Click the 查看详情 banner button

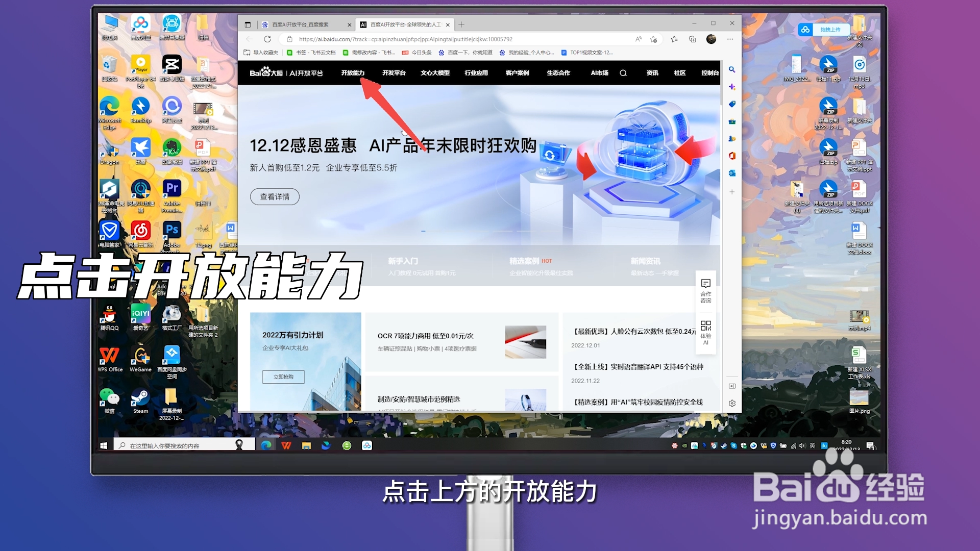click(274, 197)
